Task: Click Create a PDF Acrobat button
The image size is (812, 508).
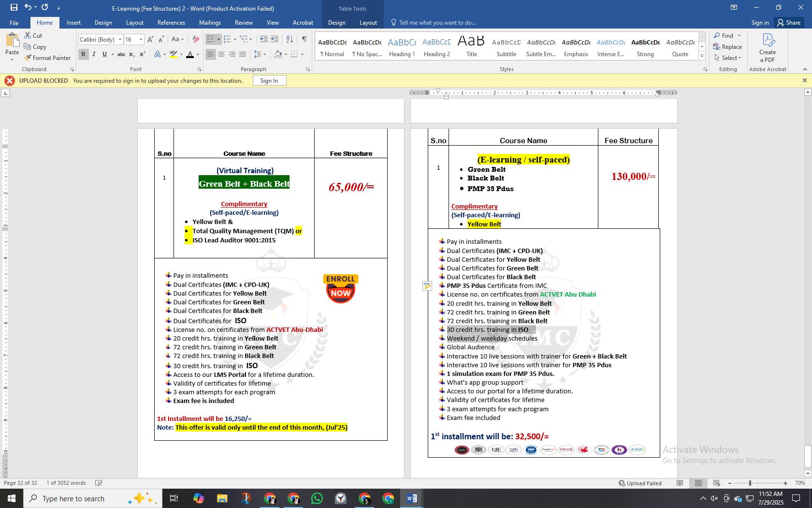Action: coord(768,47)
